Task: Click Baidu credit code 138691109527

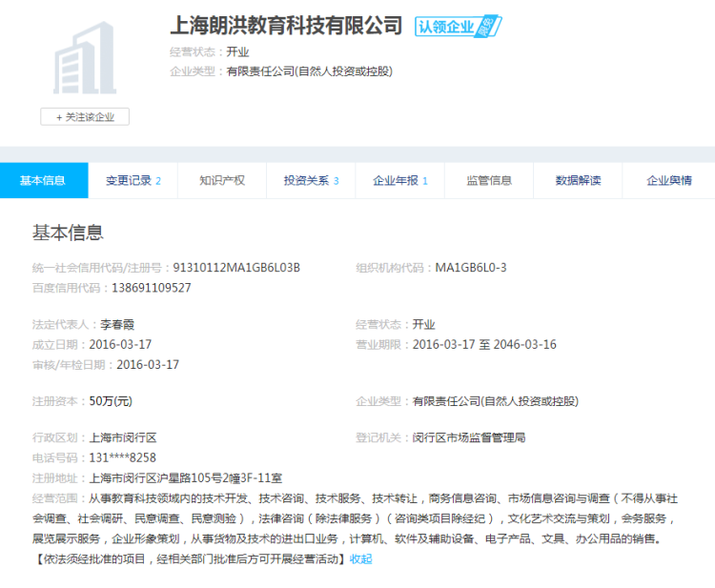Action: pyautogui.click(x=152, y=288)
